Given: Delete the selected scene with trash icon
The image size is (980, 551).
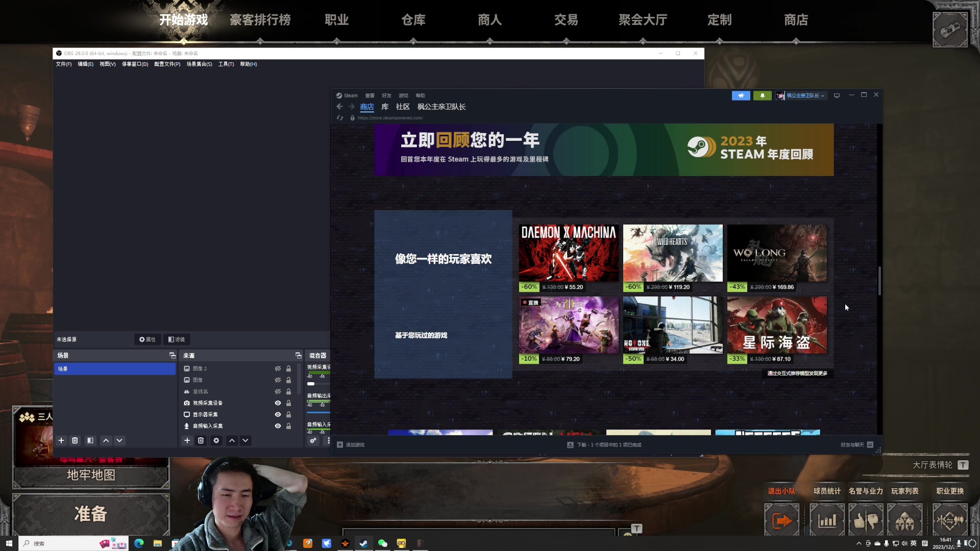Looking at the screenshot, I should click(x=75, y=440).
